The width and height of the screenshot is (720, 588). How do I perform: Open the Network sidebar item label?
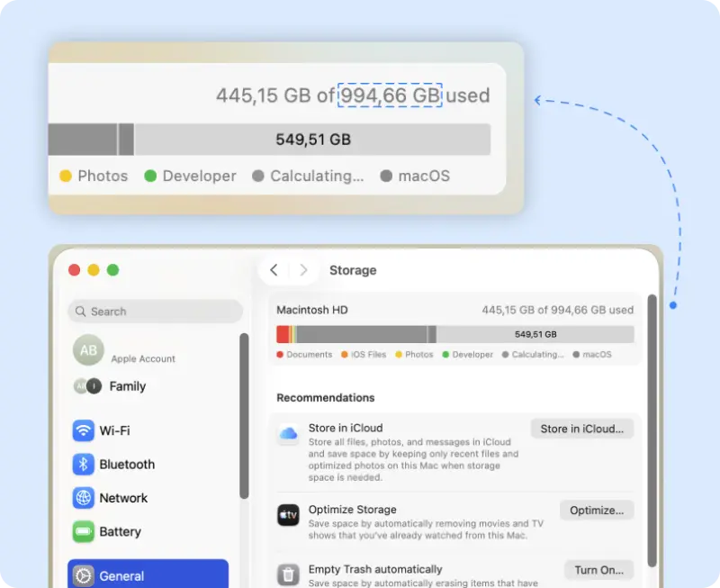click(123, 498)
